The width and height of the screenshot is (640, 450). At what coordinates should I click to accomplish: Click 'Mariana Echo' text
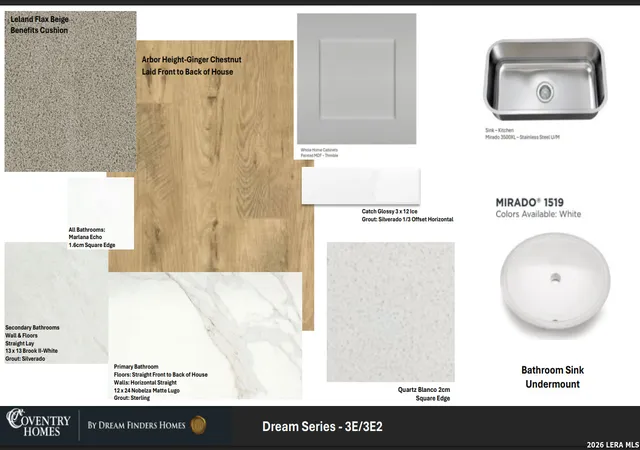tap(85, 237)
